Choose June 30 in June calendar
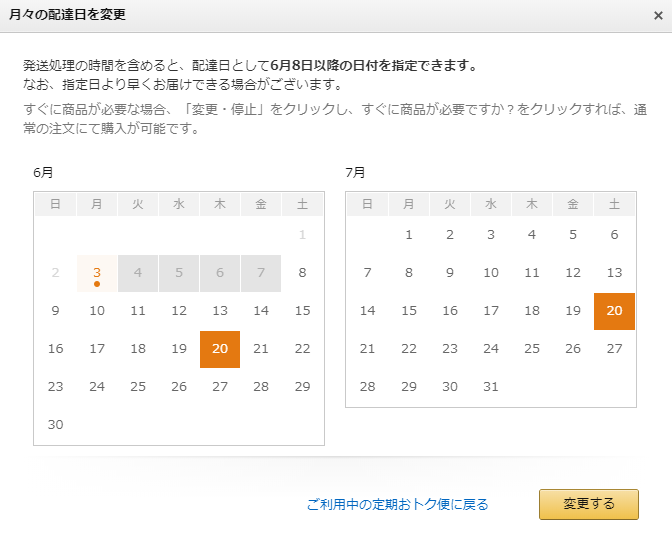Screen dimensions: 672x538 (x=55, y=425)
